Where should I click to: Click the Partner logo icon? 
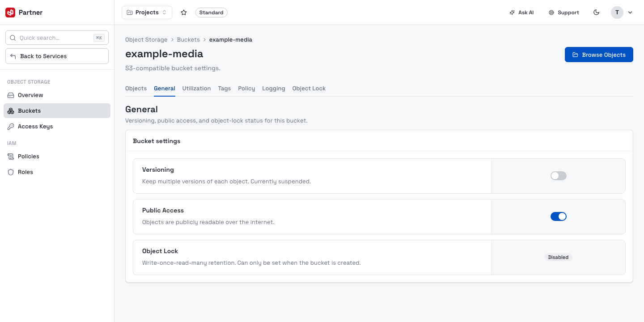[10, 13]
